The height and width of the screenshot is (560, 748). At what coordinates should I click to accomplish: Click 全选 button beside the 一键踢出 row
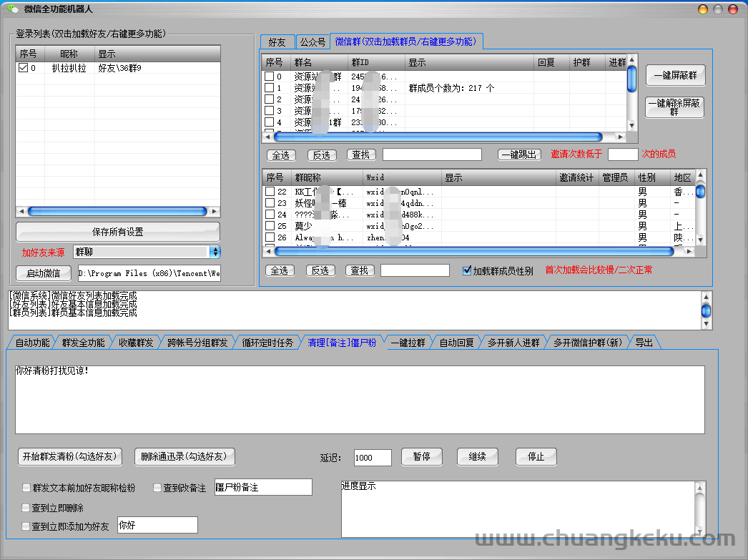(x=281, y=155)
